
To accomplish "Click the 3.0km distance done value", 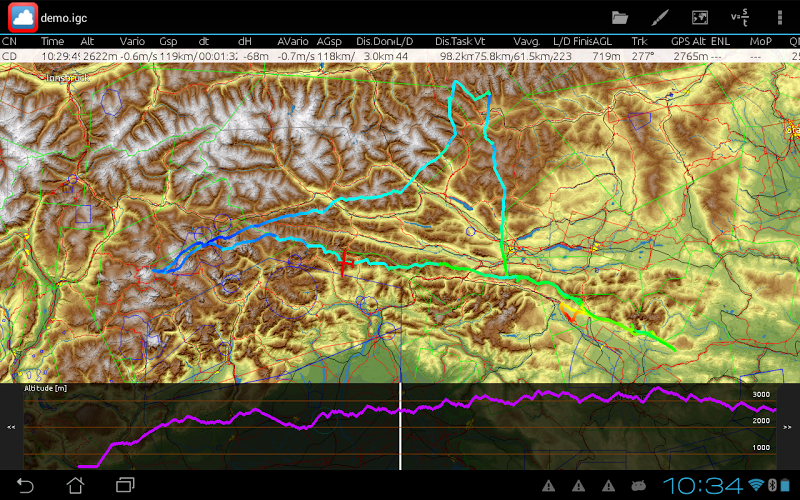I will coord(378,56).
